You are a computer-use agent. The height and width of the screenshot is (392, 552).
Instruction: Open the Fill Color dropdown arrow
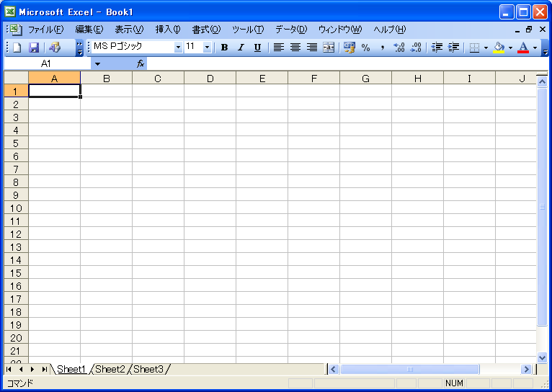[510, 48]
